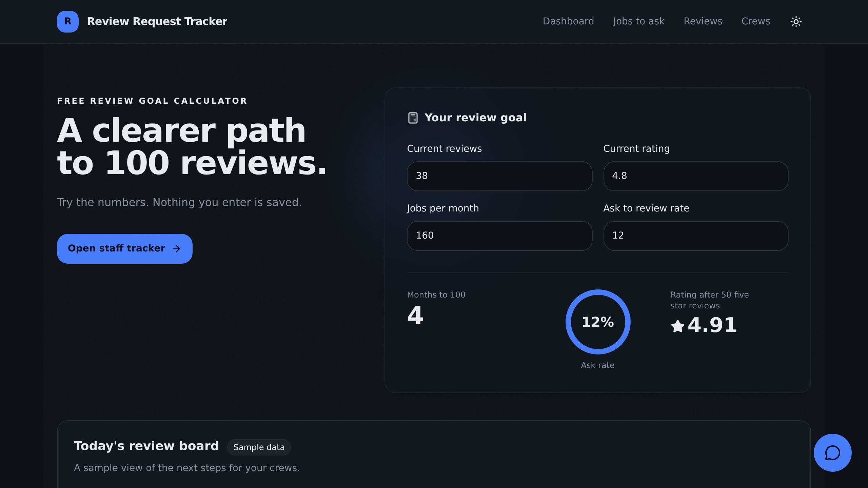The image size is (868, 488).
Task: Click the calculator icon beside Your review goal
Action: pos(413,118)
